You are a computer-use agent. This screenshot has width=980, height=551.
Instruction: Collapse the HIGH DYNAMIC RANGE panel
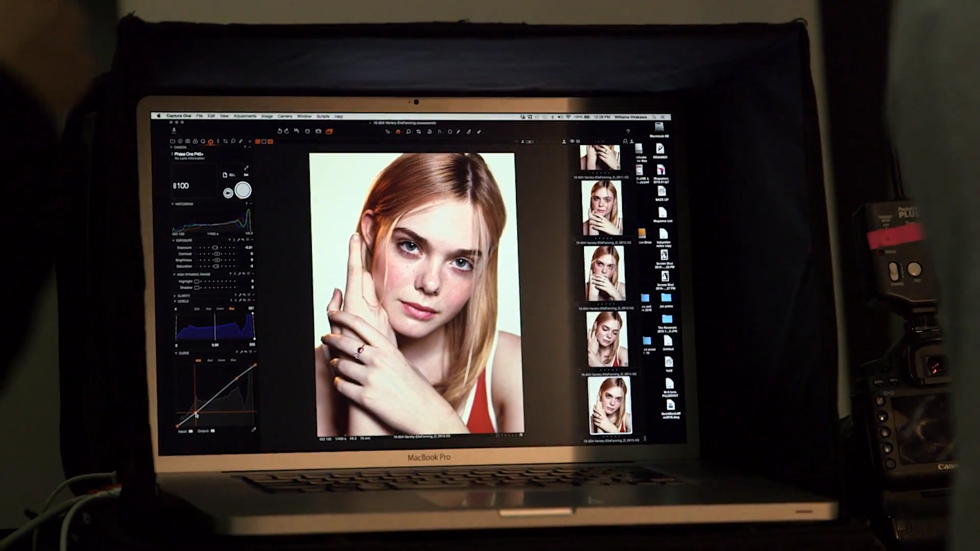[x=174, y=274]
